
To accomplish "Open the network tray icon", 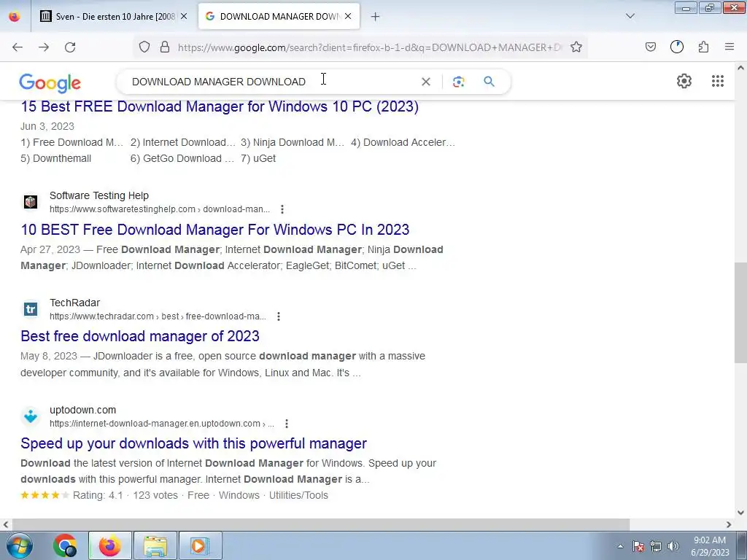I will click(656, 546).
